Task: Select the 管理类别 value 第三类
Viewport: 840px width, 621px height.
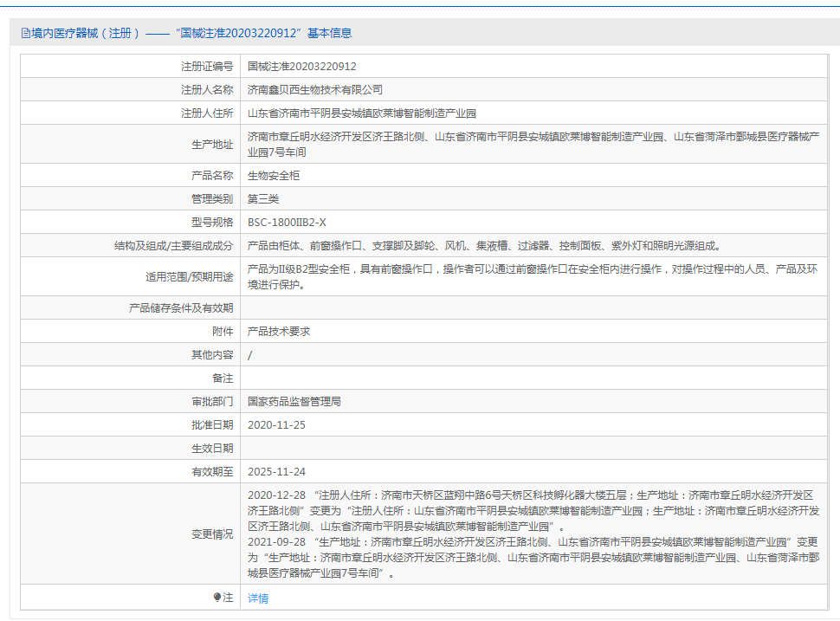Action: [x=258, y=198]
